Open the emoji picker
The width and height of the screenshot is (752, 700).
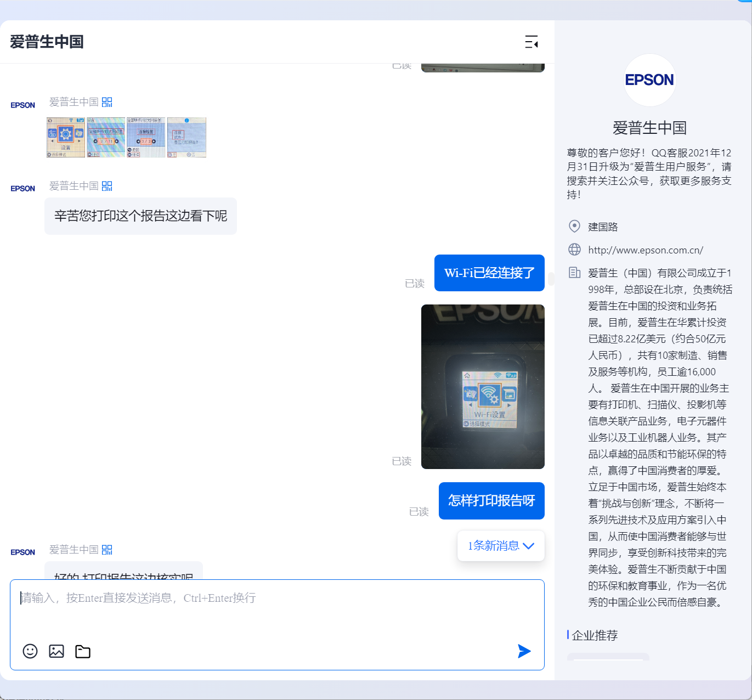30,651
